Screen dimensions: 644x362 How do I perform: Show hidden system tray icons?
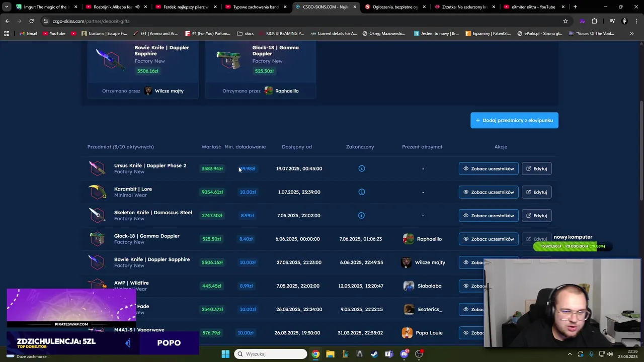570,354
